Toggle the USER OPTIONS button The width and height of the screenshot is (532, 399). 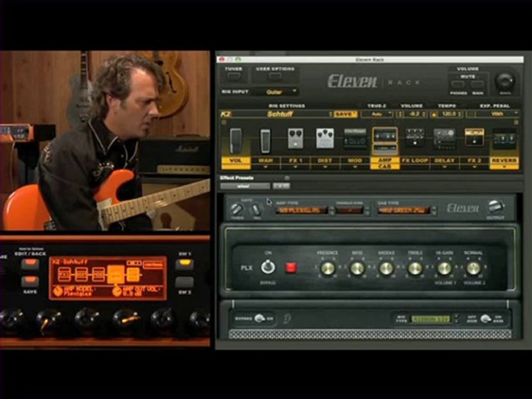point(275,76)
